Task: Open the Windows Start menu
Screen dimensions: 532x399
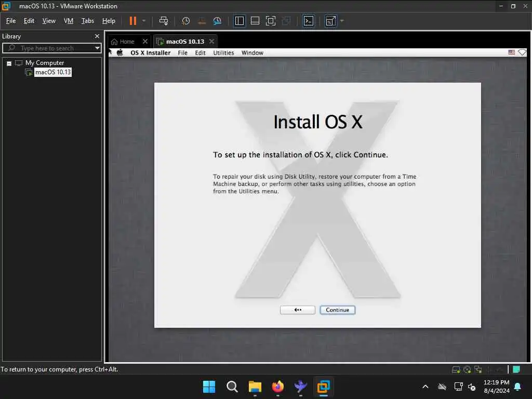Action: click(x=209, y=387)
